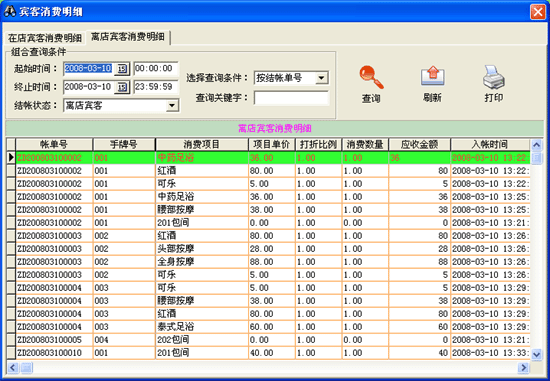The width and height of the screenshot is (550, 381).
Task: Click the 查询 magnifier icon
Action: pyautogui.click(x=371, y=77)
